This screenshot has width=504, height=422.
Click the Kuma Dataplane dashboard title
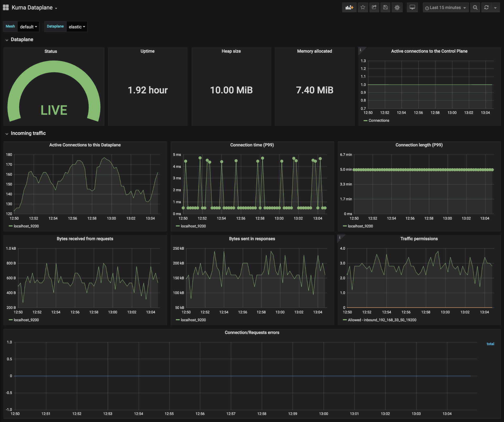33,7
